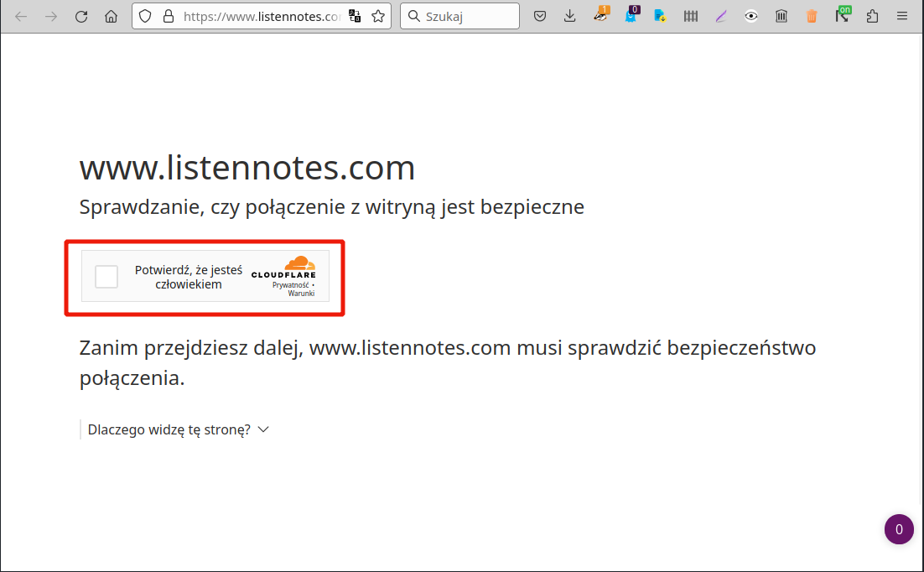Open the Extensions puzzle piece menu
Viewport: 924px width, 572px height.
[x=872, y=16]
